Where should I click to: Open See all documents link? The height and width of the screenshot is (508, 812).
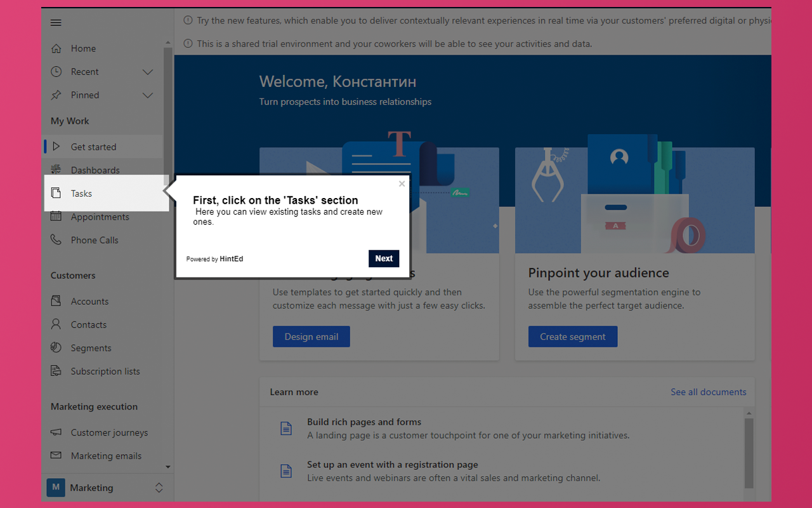709,392
